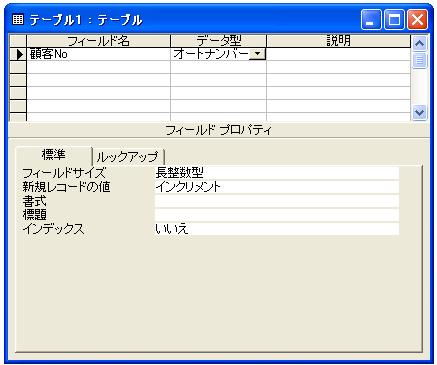The height and width of the screenshot is (365, 437).
Task: Open the データ型 dropdown for 顧客No
Action: click(x=257, y=54)
